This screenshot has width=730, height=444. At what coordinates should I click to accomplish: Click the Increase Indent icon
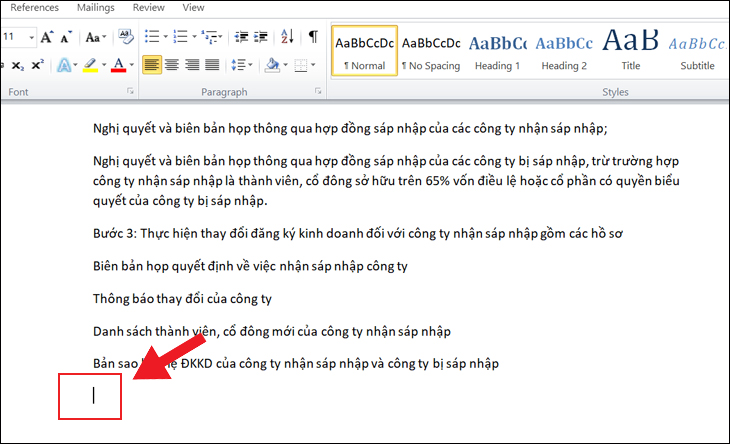pyautogui.click(x=259, y=37)
